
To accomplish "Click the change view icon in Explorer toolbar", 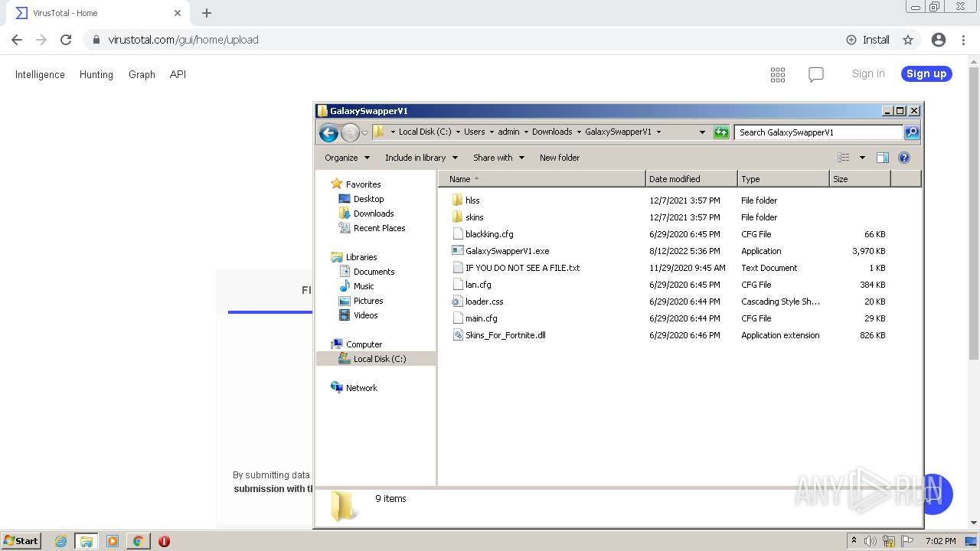I will tap(844, 158).
